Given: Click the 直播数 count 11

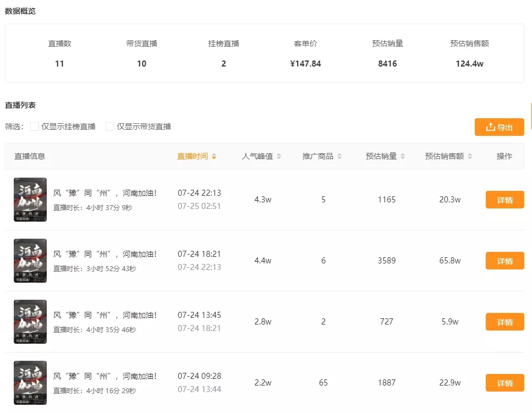Looking at the screenshot, I should click(59, 64).
